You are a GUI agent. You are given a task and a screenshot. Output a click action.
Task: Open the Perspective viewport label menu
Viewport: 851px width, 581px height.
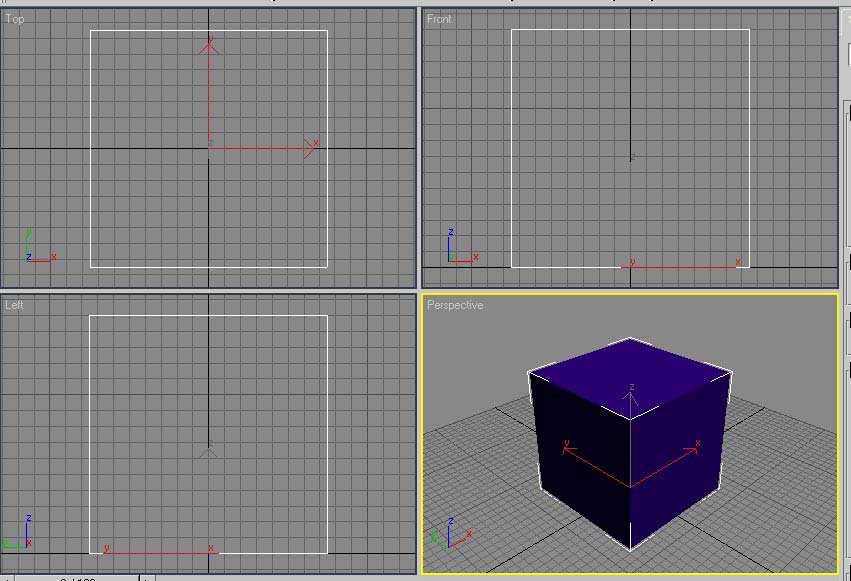coord(455,305)
